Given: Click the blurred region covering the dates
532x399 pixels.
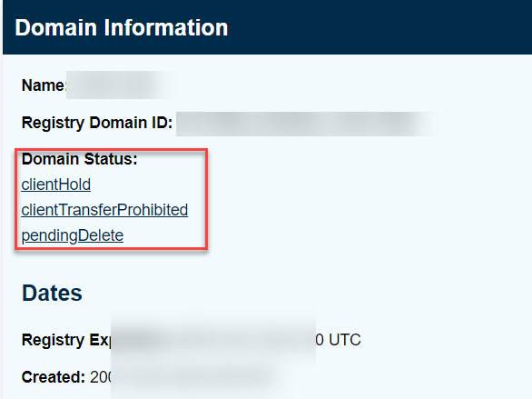Looking at the screenshot, I should 213,354.
